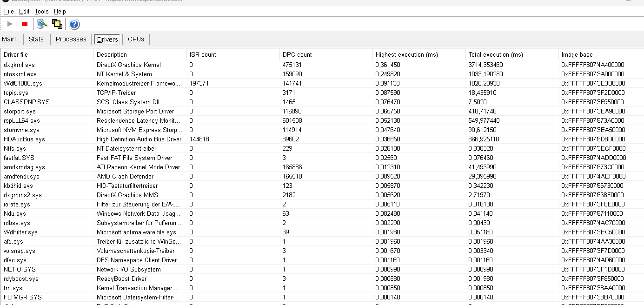The width and height of the screenshot is (644, 305).
Task: Click DPC count value 601508
Action: (x=292, y=120)
